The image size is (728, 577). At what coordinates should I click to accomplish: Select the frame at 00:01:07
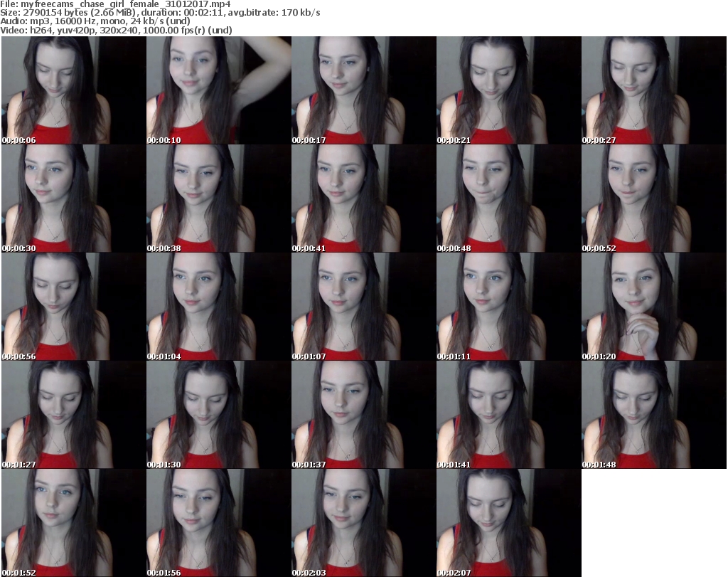364,307
